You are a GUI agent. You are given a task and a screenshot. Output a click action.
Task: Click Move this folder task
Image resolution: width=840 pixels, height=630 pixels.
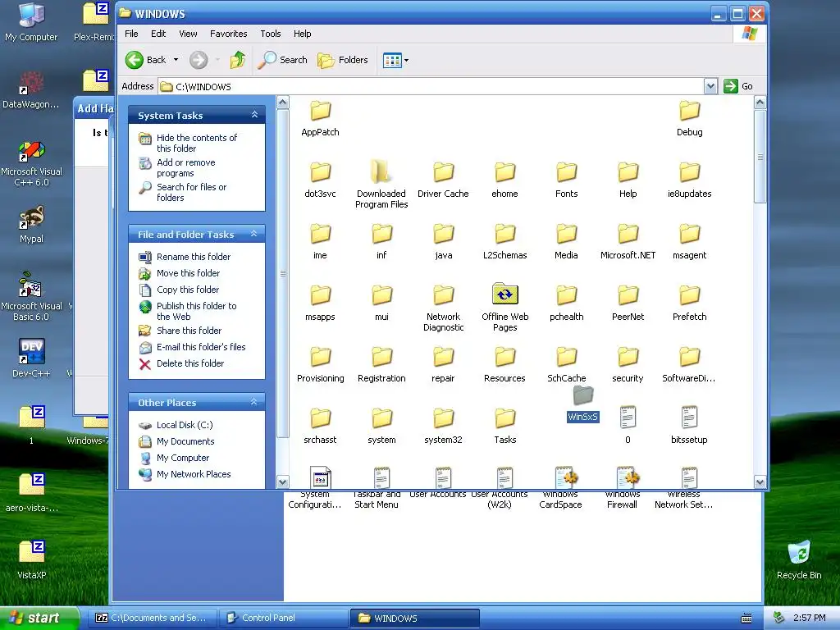(188, 273)
